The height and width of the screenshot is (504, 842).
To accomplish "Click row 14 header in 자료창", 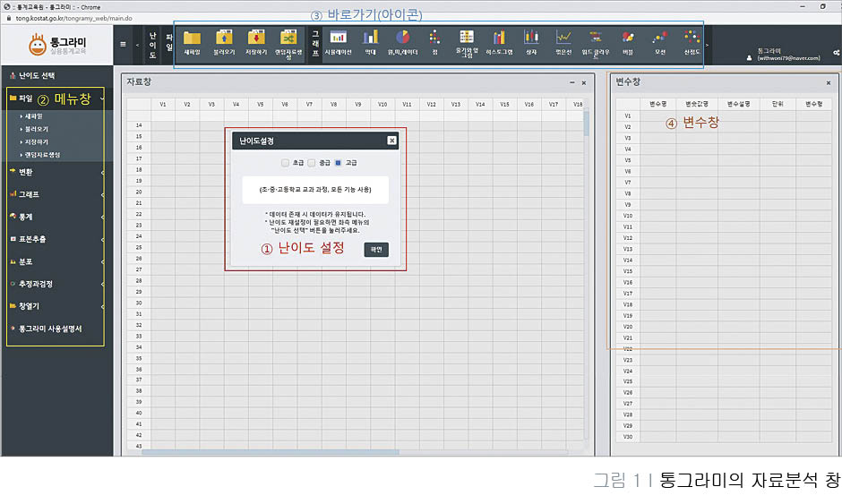I will 139,125.
